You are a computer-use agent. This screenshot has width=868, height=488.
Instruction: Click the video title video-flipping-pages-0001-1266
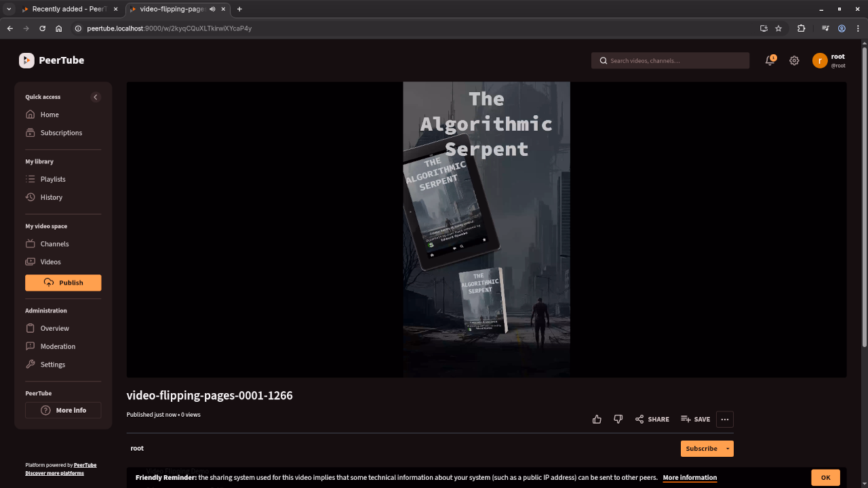[x=210, y=395]
